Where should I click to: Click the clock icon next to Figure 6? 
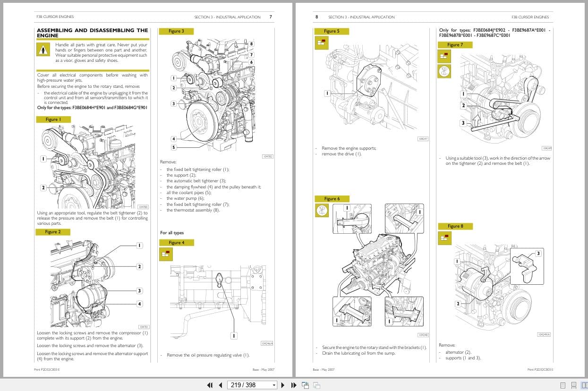coord(322,210)
